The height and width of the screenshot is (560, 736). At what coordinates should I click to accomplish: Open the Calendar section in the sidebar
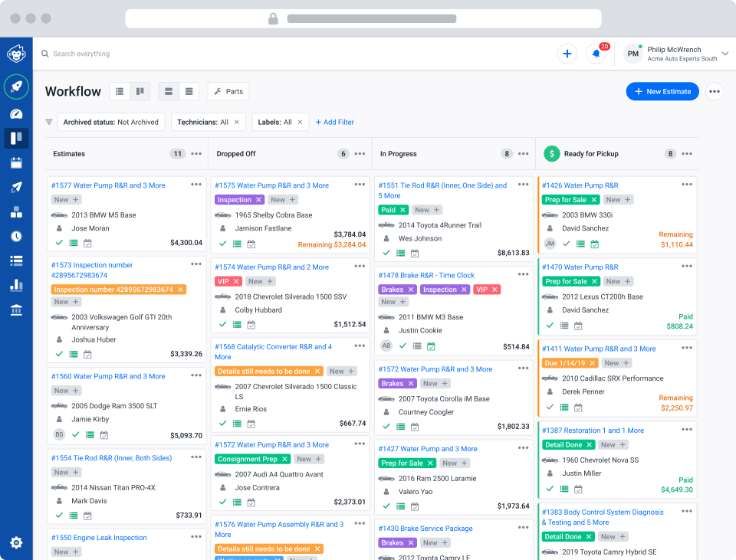point(16,162)
